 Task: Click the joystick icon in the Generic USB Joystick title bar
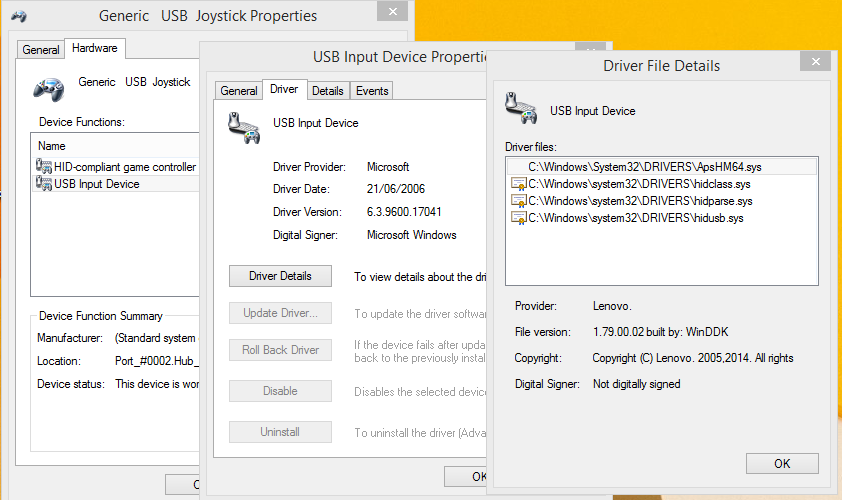tap(19, 16)
